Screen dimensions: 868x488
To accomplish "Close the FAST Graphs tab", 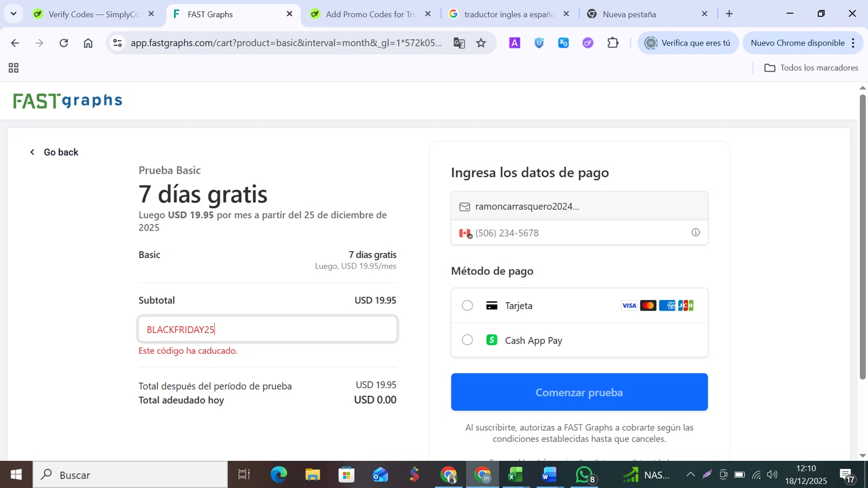I will (x=289, y=14).
